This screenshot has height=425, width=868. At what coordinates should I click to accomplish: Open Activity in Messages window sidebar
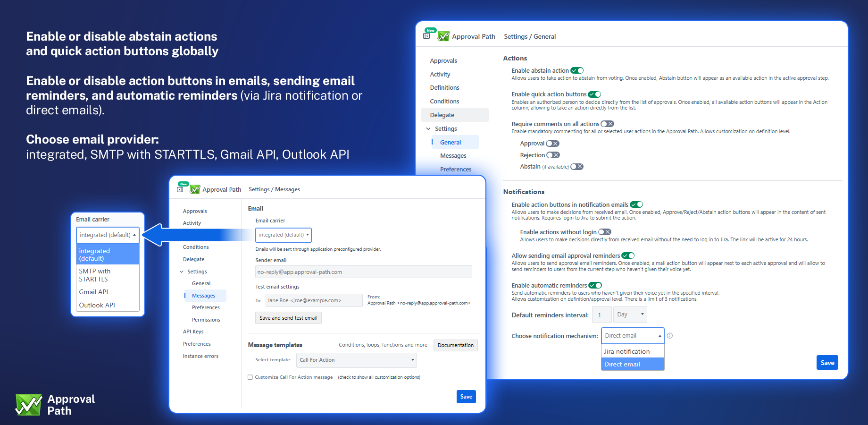point(192,223)
